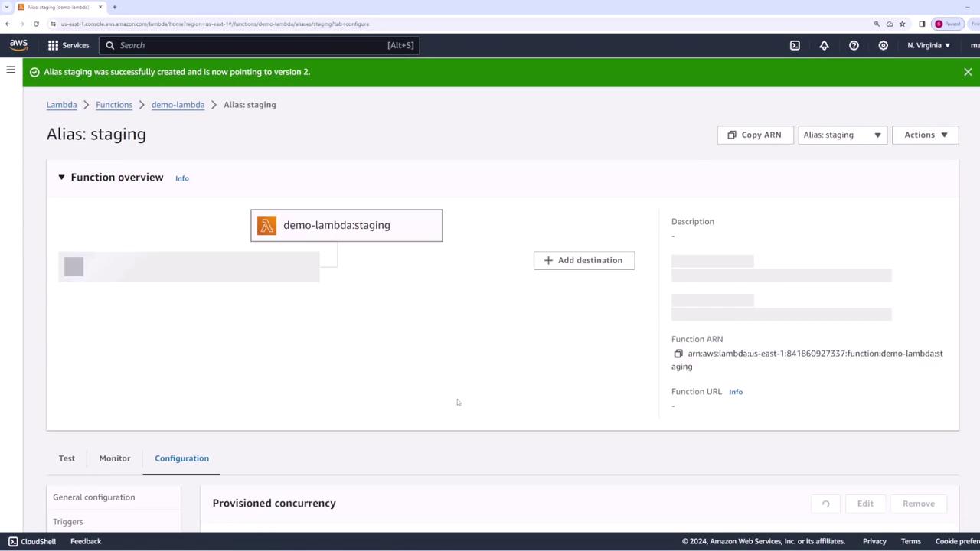Open the demo-lambda breadcrumb link

click(x=178, y=105)
